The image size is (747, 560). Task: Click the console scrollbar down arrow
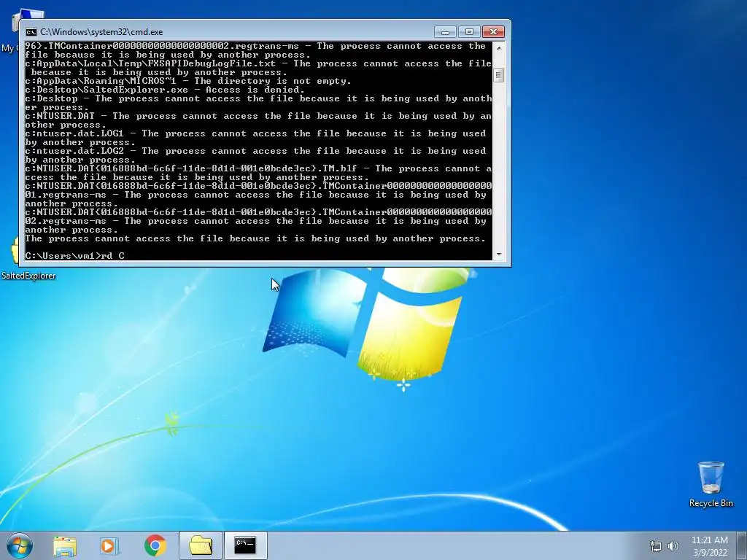499,254
